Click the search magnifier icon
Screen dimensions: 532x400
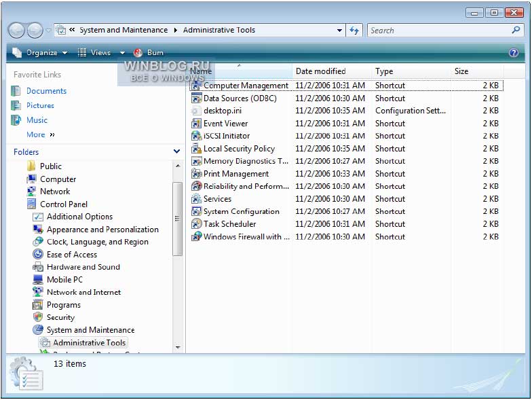coord(516,30)
